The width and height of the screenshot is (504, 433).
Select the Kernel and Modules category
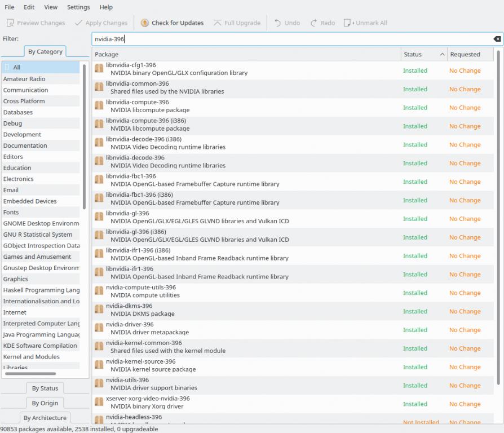tap(32, 357)
